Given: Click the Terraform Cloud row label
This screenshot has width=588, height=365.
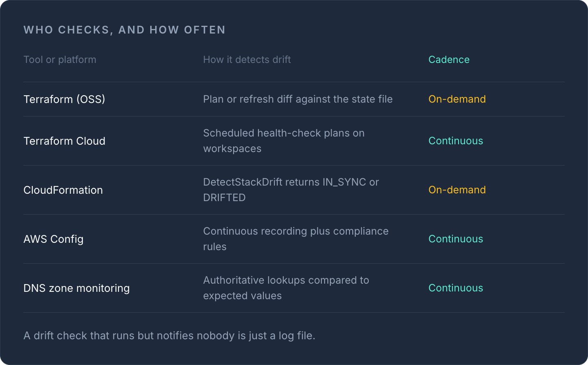Looking at the screenshot, I should click(x=65, y=141).
